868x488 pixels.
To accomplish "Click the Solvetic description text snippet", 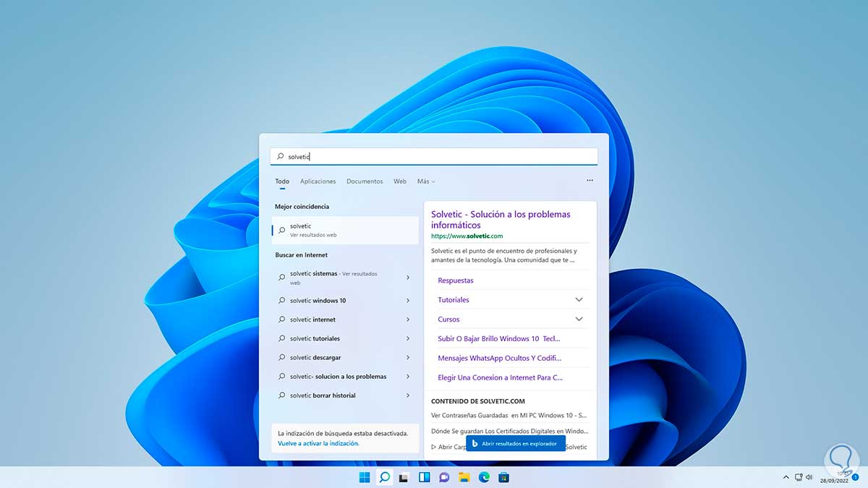I will (x=504, y=256).
